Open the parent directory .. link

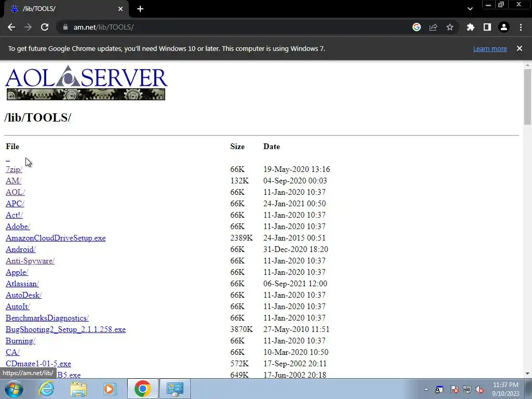pos(8,158)
